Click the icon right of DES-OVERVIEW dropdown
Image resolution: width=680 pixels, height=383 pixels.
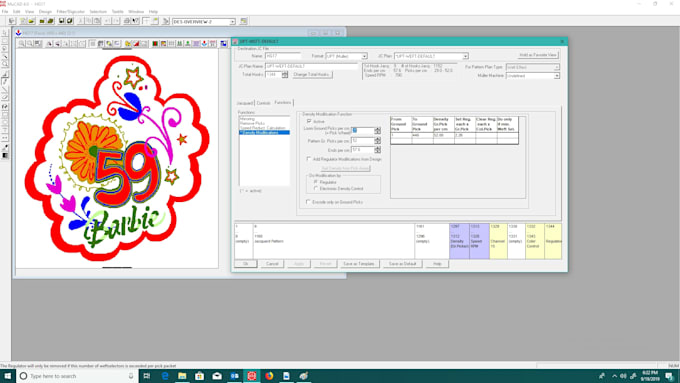pyautogui.click(x=243, y=21)
